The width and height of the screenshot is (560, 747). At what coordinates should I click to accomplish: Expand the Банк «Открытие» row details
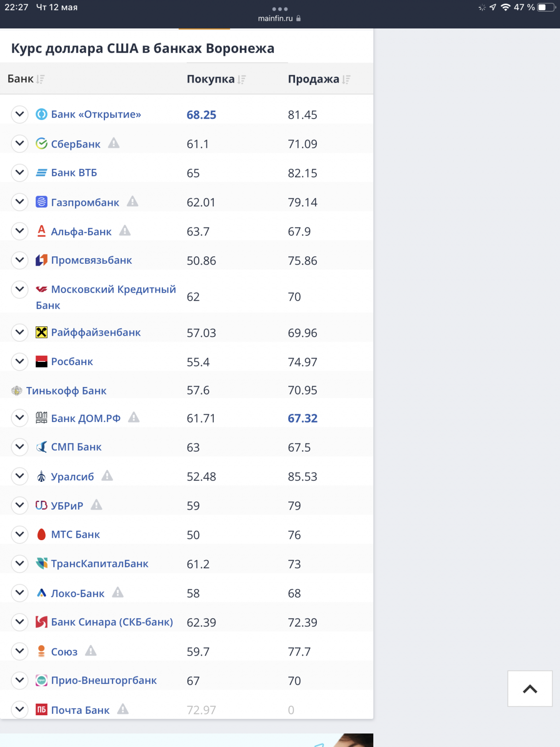20,114
